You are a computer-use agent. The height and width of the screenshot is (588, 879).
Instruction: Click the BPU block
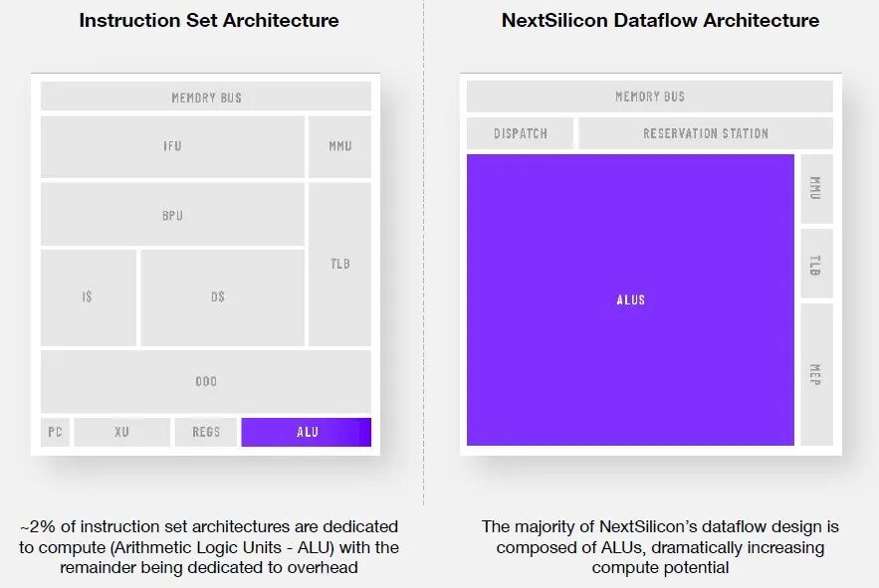[x=172, y=215]
